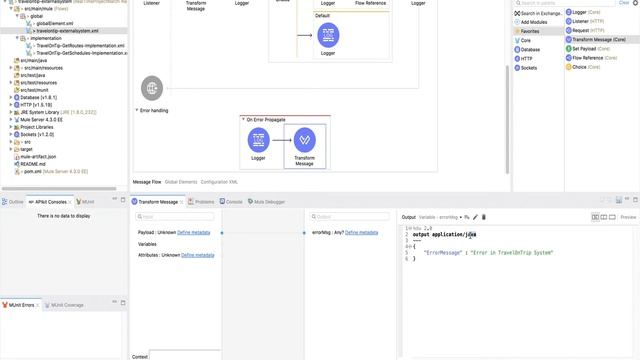
Task: Expand the Mule Server 4.3.0 EE node
Action: (11, 120)
